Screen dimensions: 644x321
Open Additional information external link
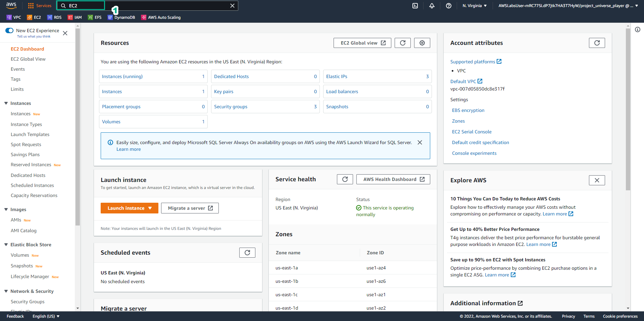click(487, 303)
